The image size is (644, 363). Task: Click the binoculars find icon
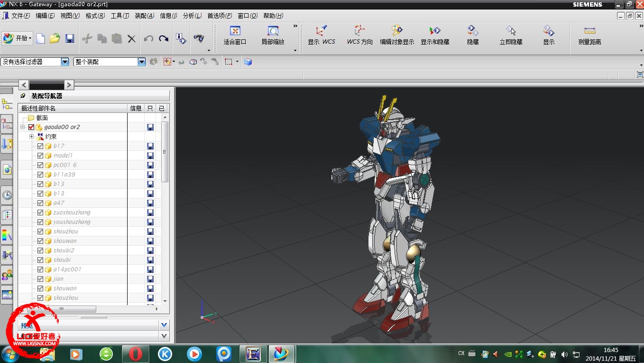199,38
